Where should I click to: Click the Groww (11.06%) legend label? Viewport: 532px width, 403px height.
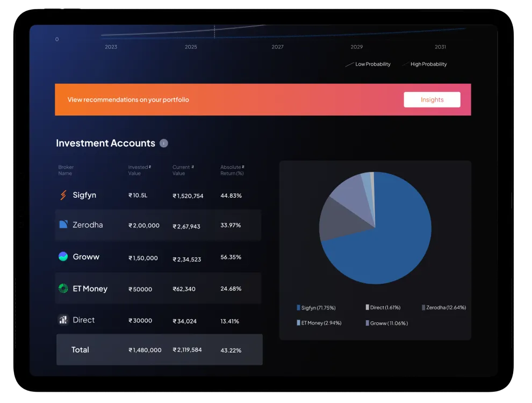389,323
